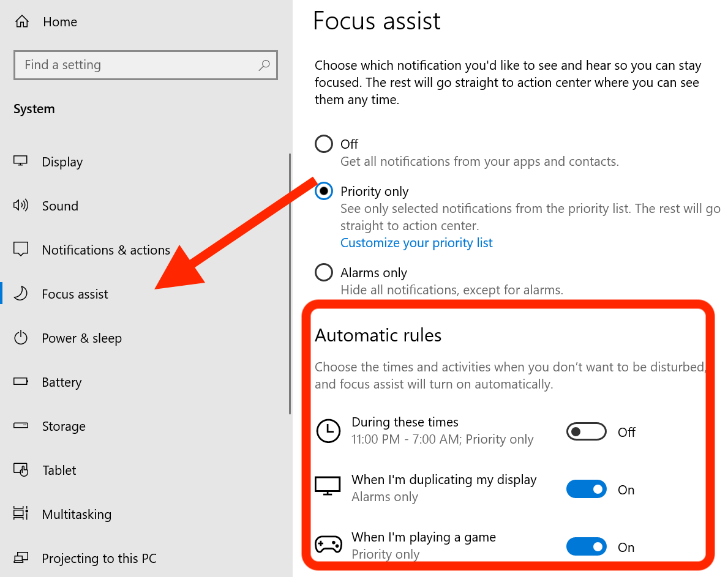728x577 pixels.
Task: Go to Multitasking settings page
Action: pyautogui.click(x=77, y=515)
